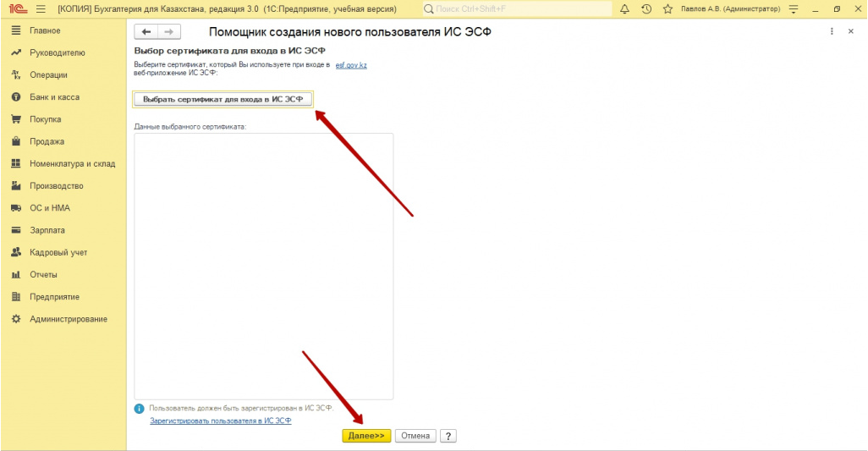Screen dimensions: 868x451
Task: Click the search field Поиск Ctrl+Shift+F
Action: [517, 8]
